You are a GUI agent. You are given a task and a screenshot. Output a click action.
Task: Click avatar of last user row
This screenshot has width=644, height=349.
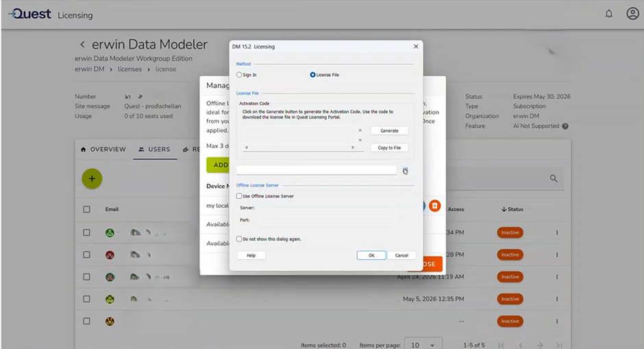point(110,322)
